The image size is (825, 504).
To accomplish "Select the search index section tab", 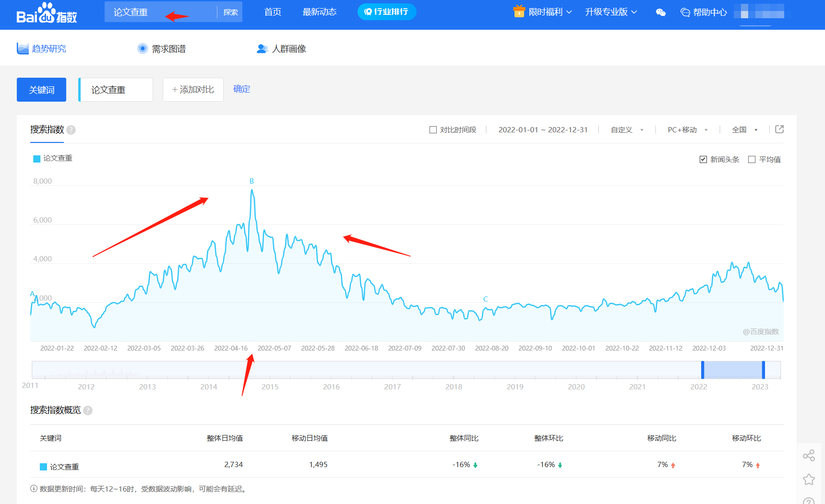I will (x=47, y=130).
